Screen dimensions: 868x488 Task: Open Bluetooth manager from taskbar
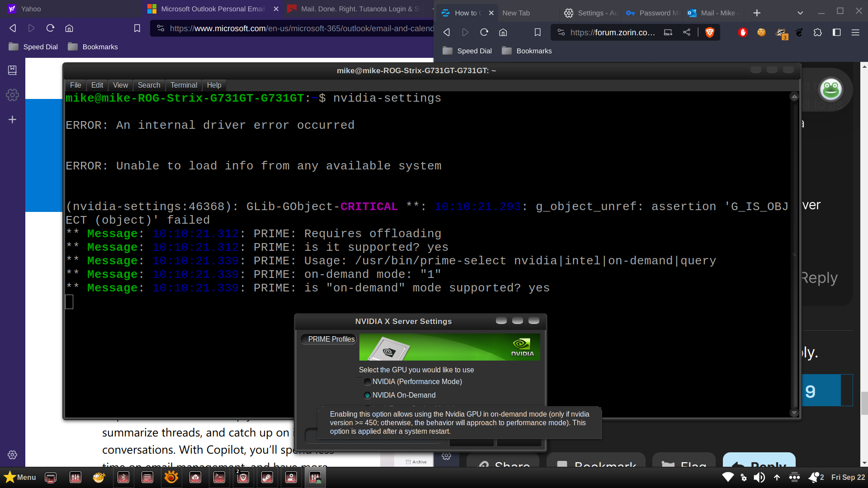point(123,477)
